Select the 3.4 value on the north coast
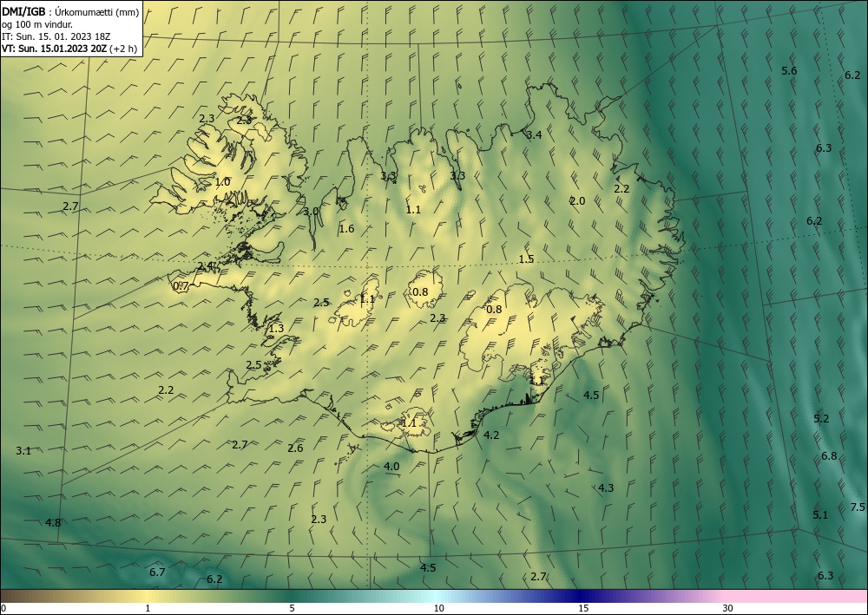Viewport: 868px width, 615px height. [534, 135]
